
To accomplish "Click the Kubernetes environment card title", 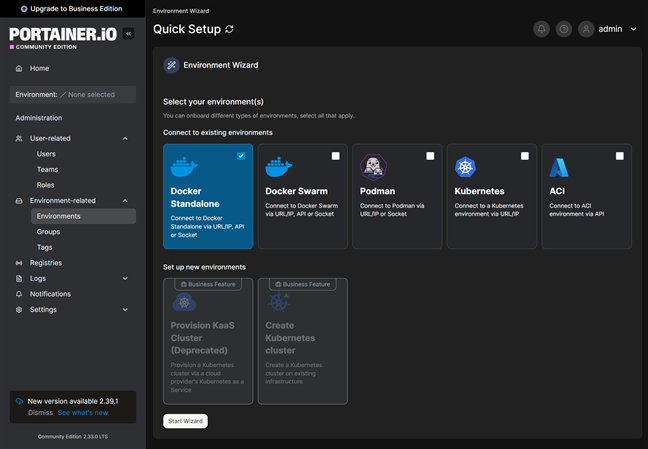I will point(479,191).
